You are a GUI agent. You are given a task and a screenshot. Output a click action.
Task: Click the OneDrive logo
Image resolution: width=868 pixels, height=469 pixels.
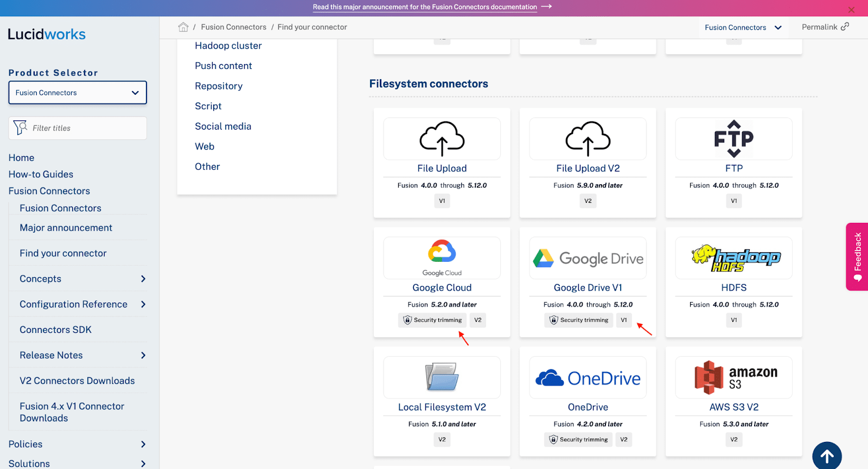click(x=588, y=378)
